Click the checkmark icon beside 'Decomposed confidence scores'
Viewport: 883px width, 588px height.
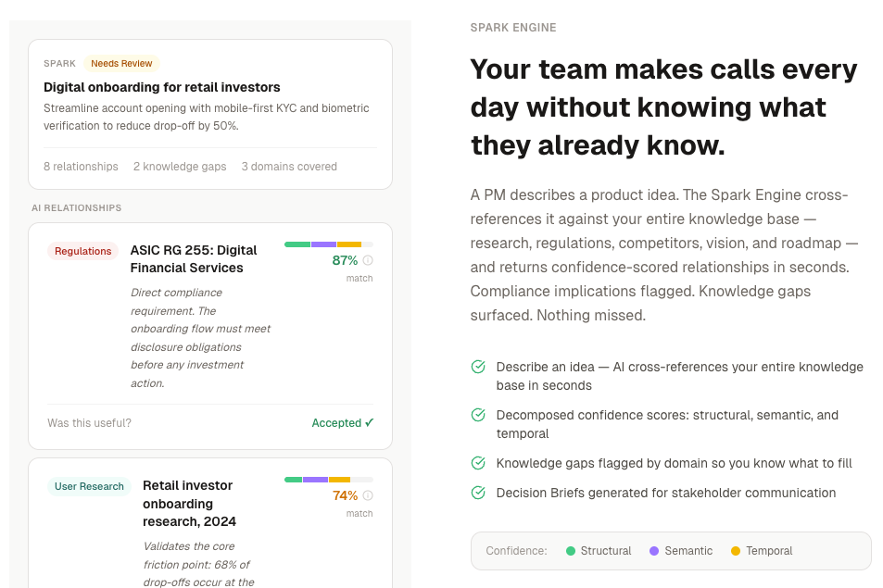tap(478, 415)
